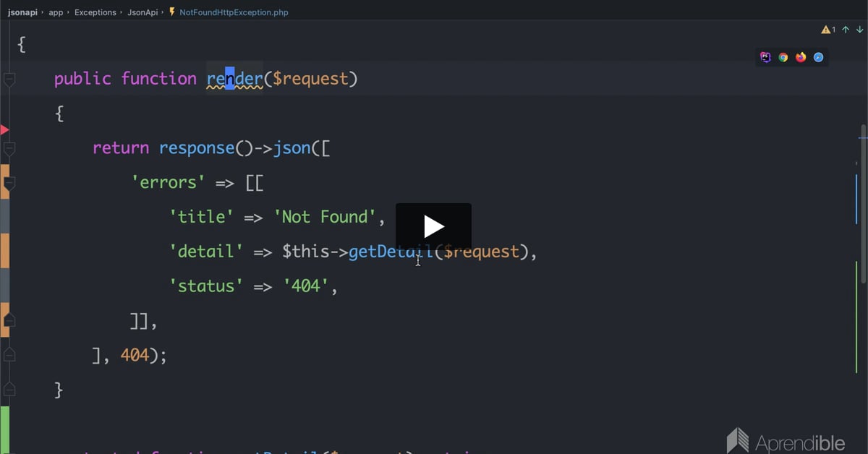Click the 'status' array key

point(206,286)
